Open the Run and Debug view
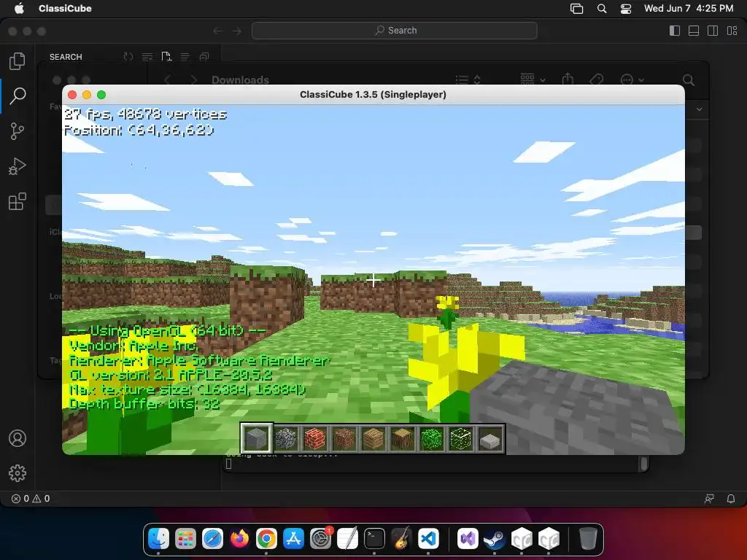The height and width of the screenshot is (560, 747). (x=18, y=166)
